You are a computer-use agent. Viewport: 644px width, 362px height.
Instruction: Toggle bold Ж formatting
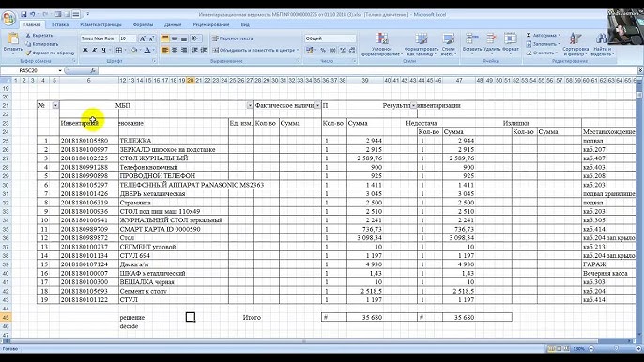coord(85,50)
